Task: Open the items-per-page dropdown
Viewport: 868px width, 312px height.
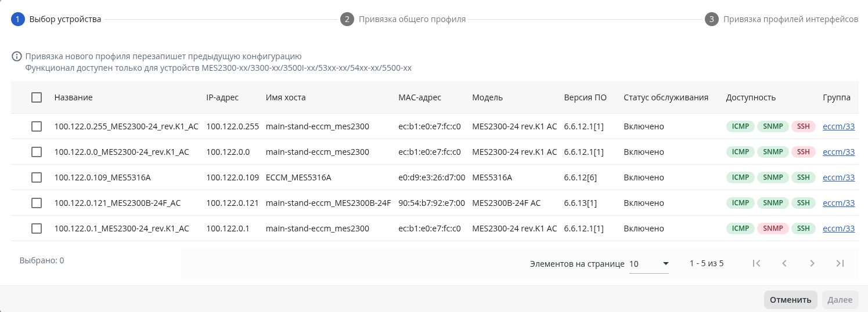Action: click(649, 264)
